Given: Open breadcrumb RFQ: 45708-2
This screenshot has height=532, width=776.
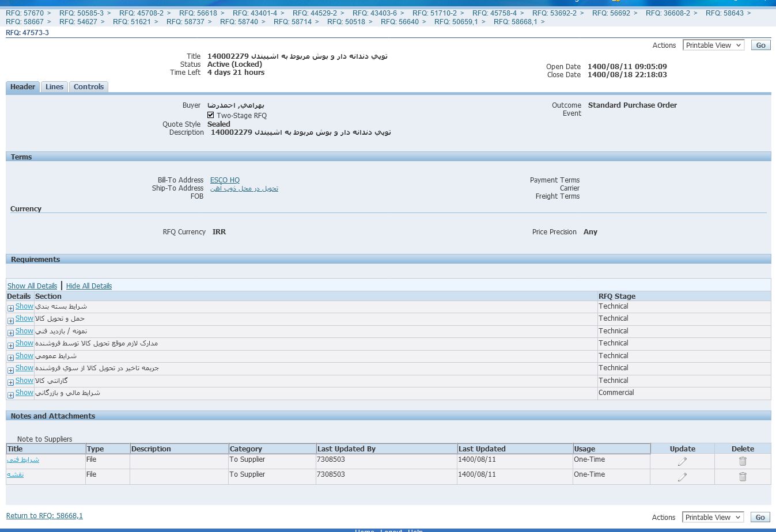Looking at the screenshot, I should click(142, 13).
